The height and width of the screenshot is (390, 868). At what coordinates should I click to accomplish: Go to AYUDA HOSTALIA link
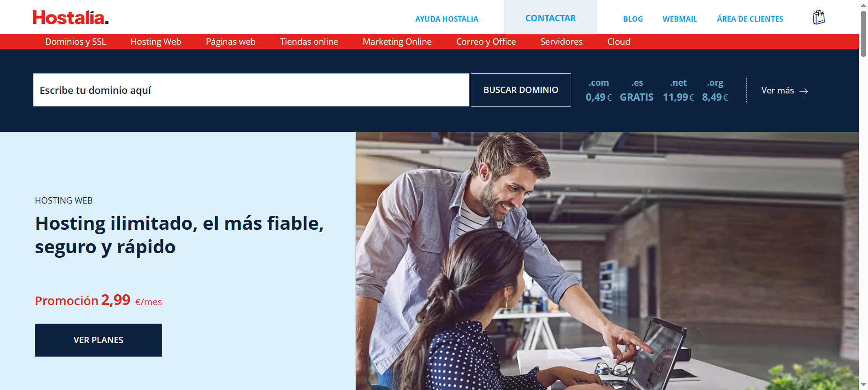tap(446, 19)
